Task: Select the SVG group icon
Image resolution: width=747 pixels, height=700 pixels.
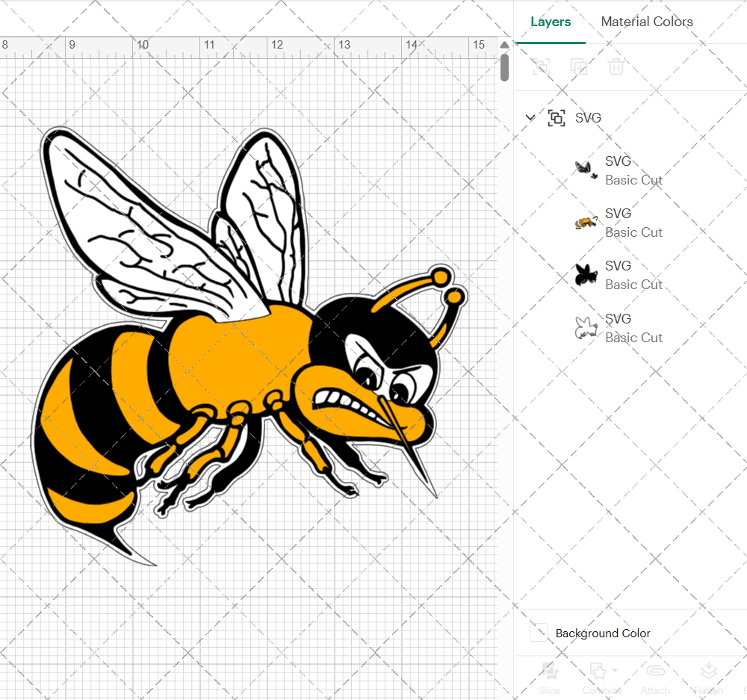Action: (556, 118)
